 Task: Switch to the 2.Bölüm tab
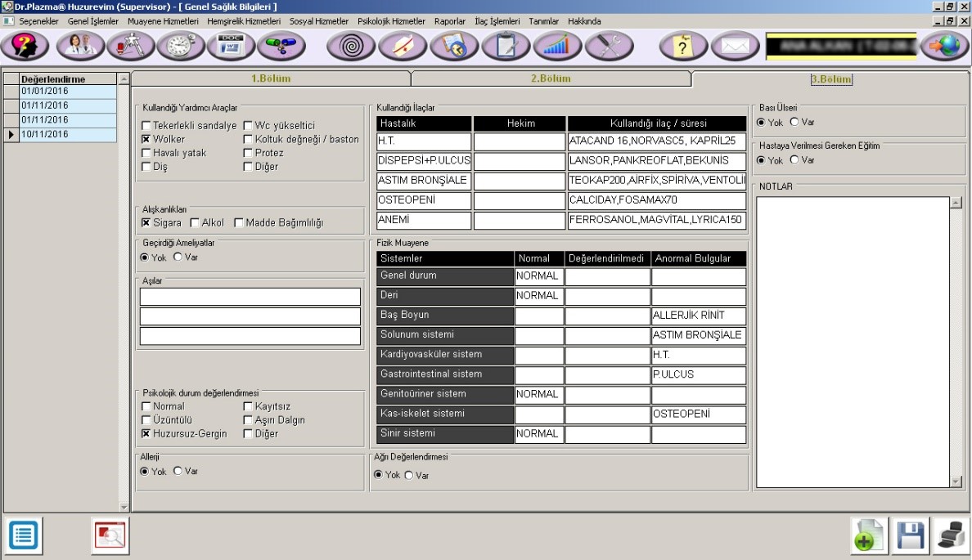551,78
